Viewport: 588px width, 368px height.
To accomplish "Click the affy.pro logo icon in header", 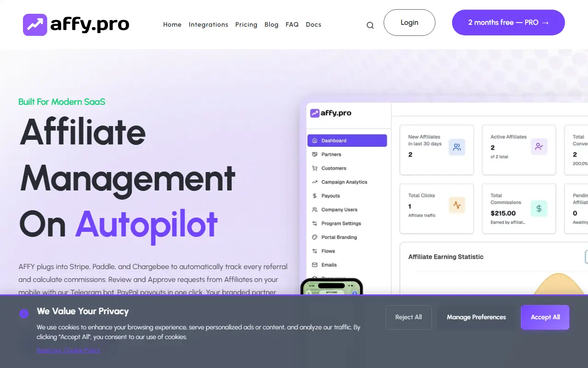I will (35, 24).
